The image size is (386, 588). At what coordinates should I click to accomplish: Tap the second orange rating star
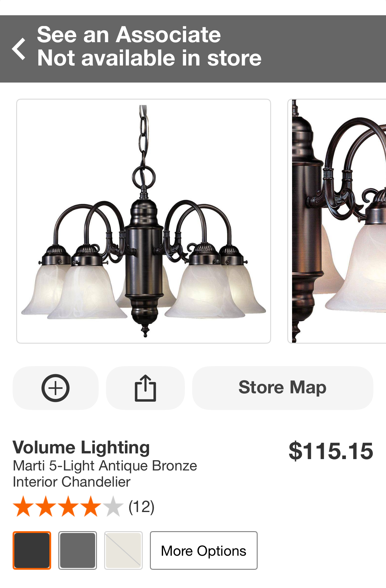point(46,506)
